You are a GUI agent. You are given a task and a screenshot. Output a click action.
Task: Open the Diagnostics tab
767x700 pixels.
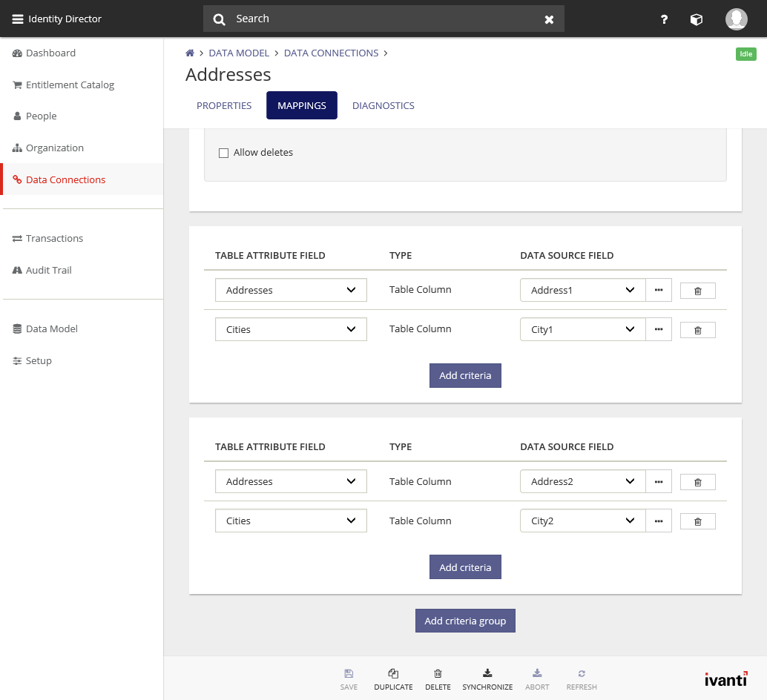pos(383,105)
